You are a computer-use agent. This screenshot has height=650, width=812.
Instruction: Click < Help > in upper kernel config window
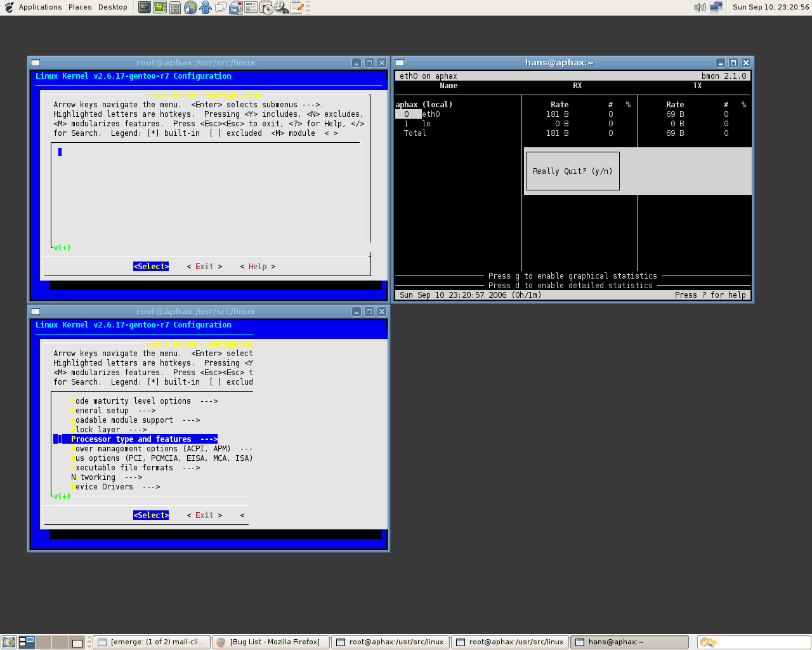click(258, 267)
